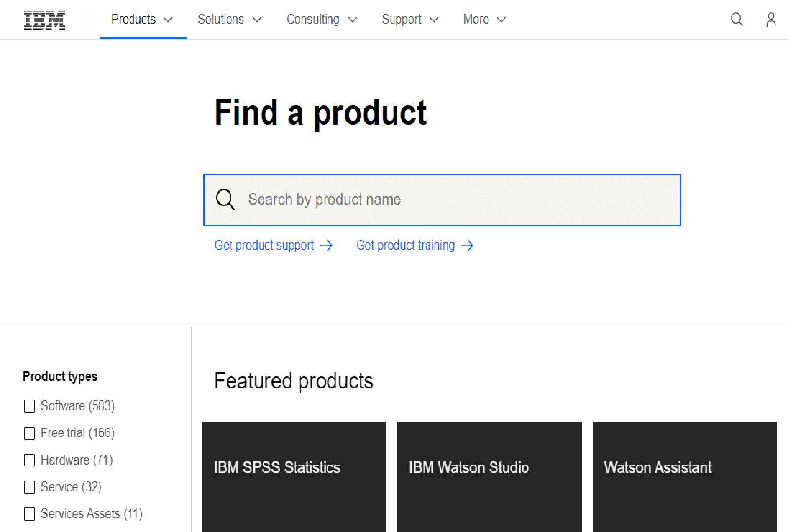Image resolution: width=788 pixels, height=532 pixels.
Task: Click the arrow icon next to Get product support
Action: (326, 245)
